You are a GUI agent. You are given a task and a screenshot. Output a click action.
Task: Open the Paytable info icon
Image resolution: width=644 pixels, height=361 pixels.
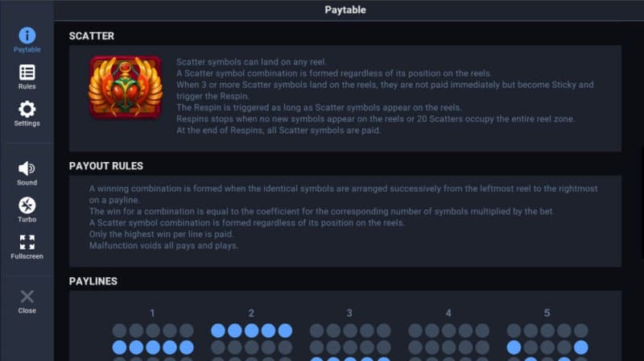pos(27,36)
